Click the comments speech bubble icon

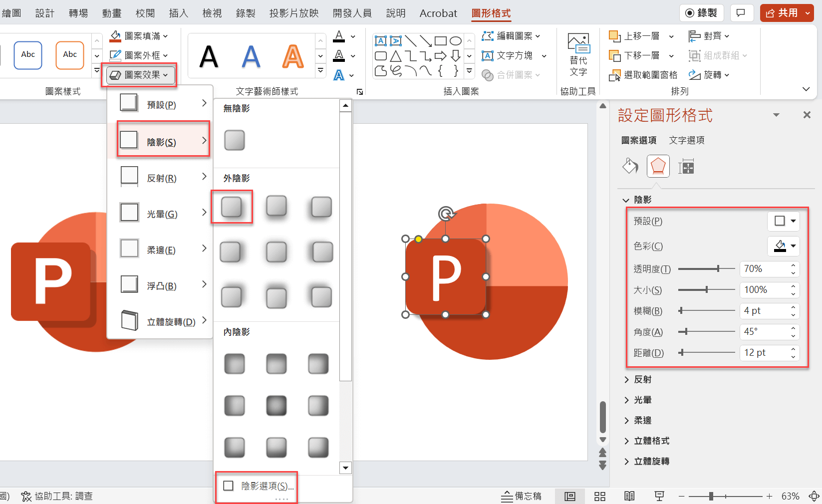tap(741, 13)
